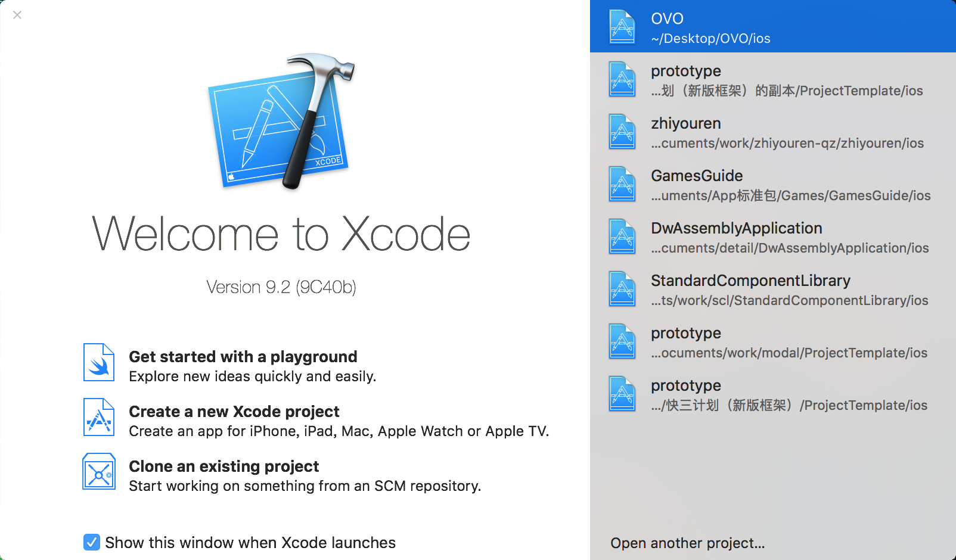The height and width of the screenshot is (560, 956).
Task: Click the OVO project file icon
Action: coord(622,26)
